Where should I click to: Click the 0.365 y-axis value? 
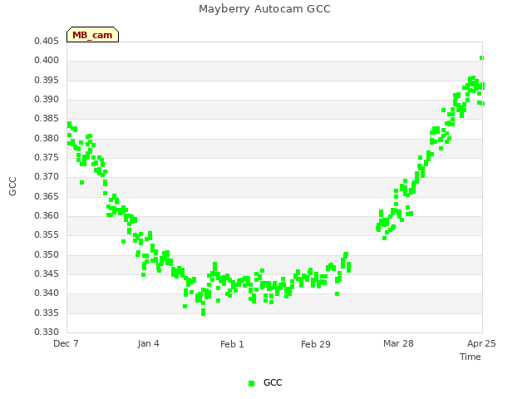[x=47, y=196]
